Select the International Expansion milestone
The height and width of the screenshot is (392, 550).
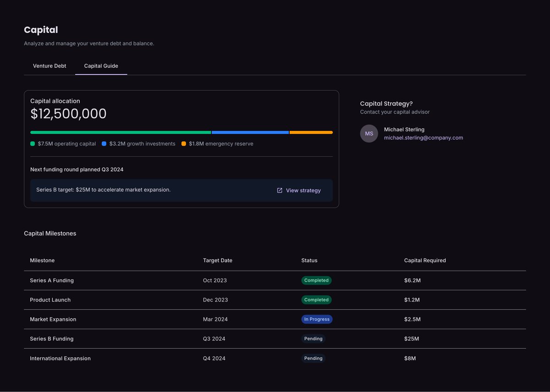coord(60,359)
